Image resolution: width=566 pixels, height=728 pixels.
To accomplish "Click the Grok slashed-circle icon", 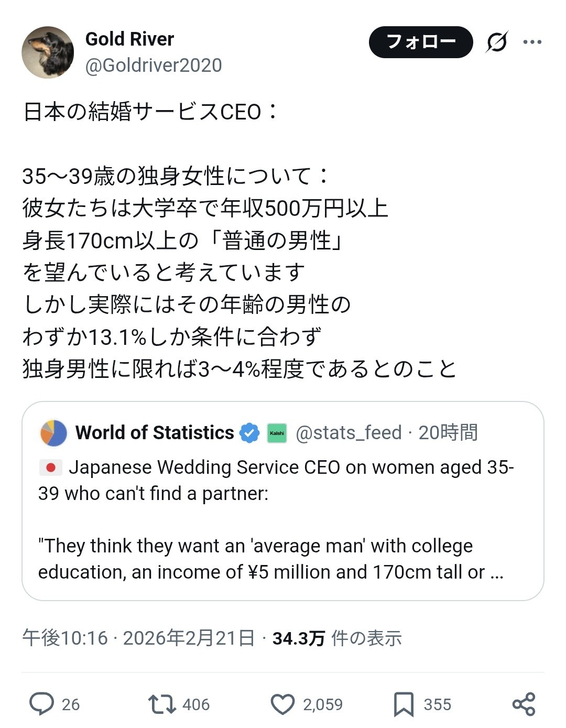I will [x=496, y=42].
